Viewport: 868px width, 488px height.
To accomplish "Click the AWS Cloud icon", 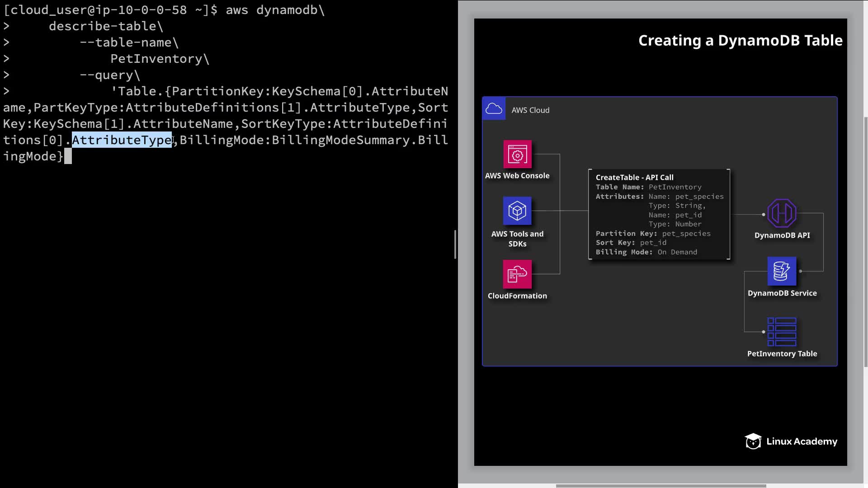I will [494, 109].
